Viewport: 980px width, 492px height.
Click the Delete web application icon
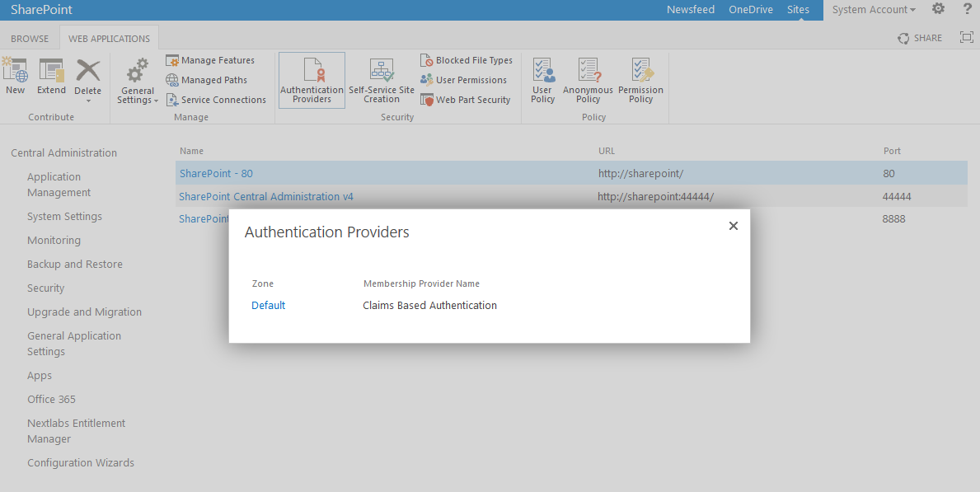click(x=87, y=70)
